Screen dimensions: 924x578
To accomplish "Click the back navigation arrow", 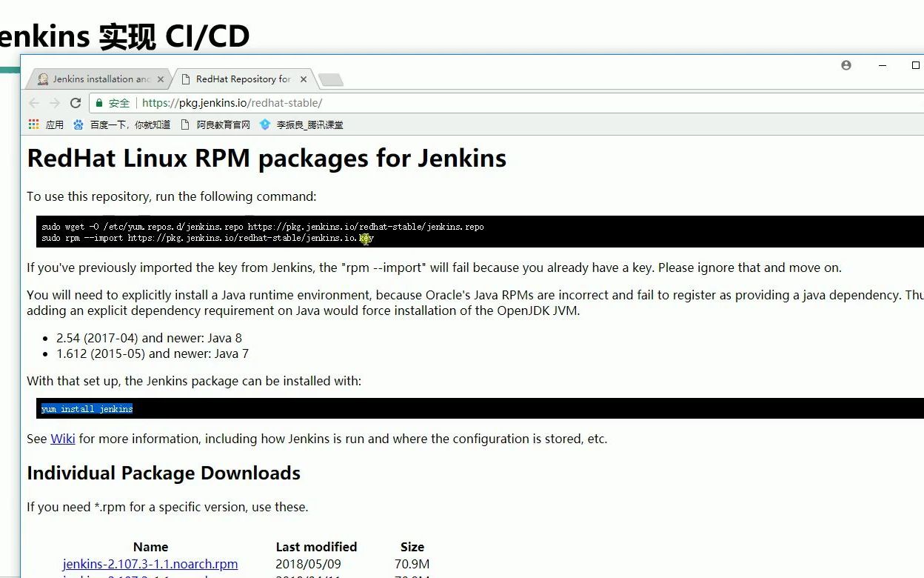I will click(x=34, y=103).
